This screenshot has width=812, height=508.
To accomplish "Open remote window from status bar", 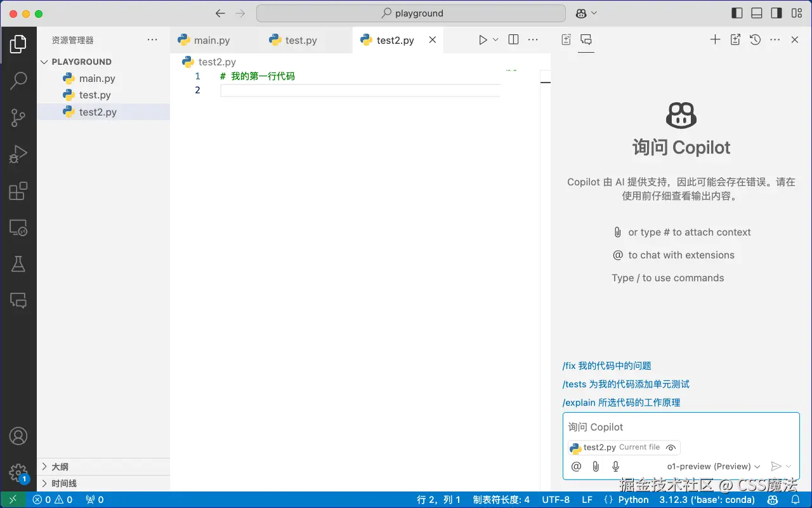I will (13, 500).
